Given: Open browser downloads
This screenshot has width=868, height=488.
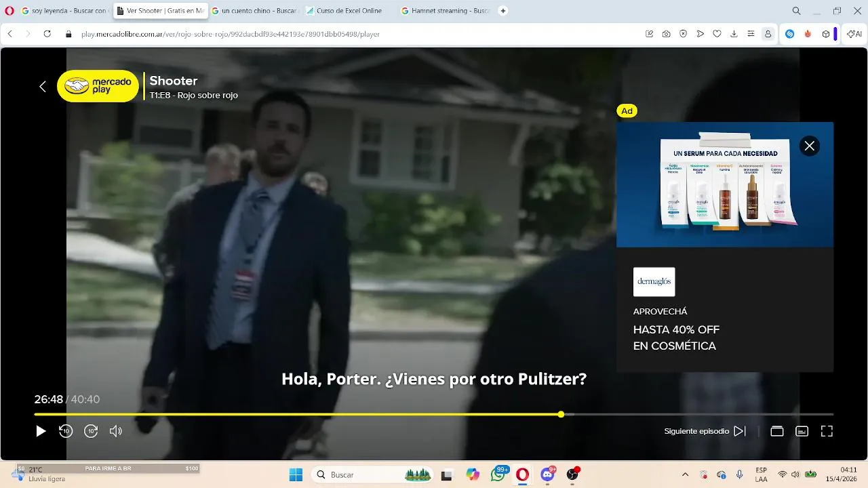Looking at the screenshot, I should pyautogui.click(x=734, y=34).
